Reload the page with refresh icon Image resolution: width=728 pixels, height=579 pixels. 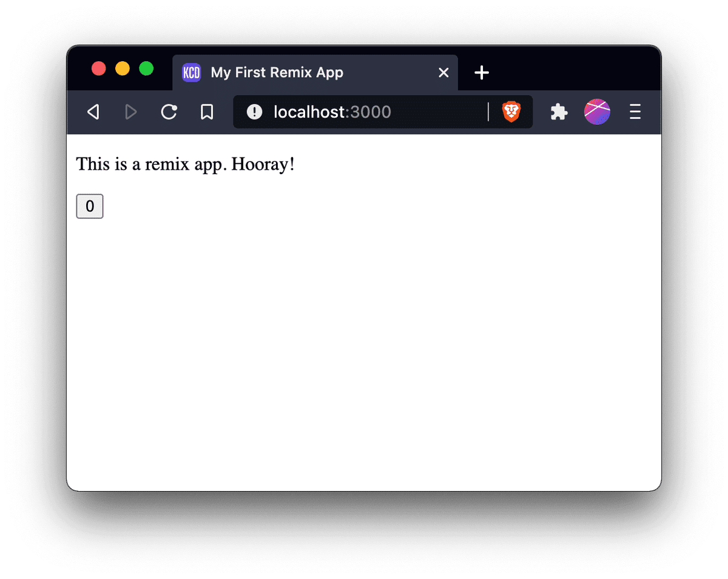(x=169, y=112)
